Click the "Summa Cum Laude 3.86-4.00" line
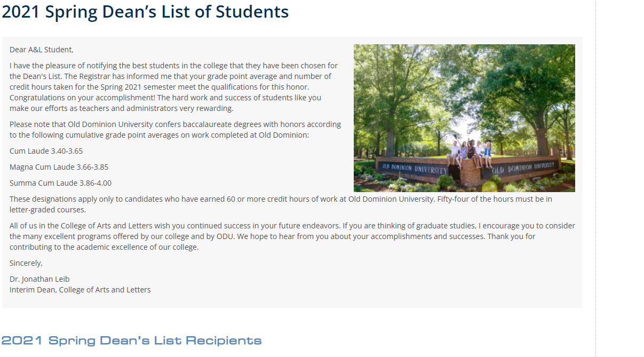 click(60, 183)
